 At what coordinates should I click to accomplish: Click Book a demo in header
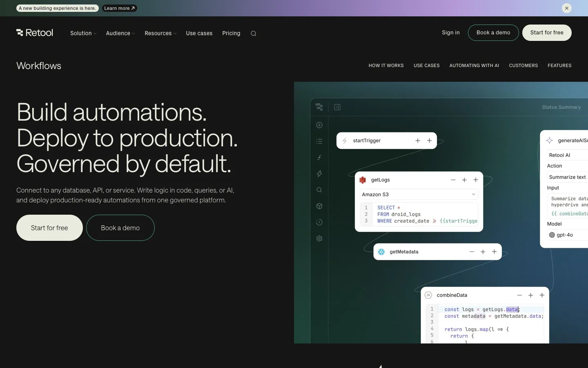493,33
